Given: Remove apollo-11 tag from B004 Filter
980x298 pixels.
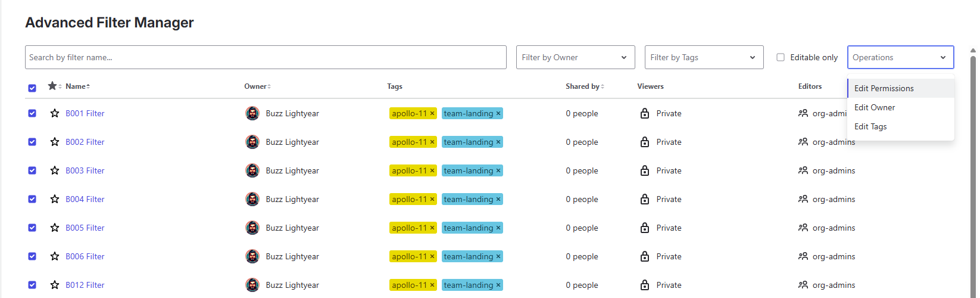Looking at the screenshot, I should coord(432,199).
